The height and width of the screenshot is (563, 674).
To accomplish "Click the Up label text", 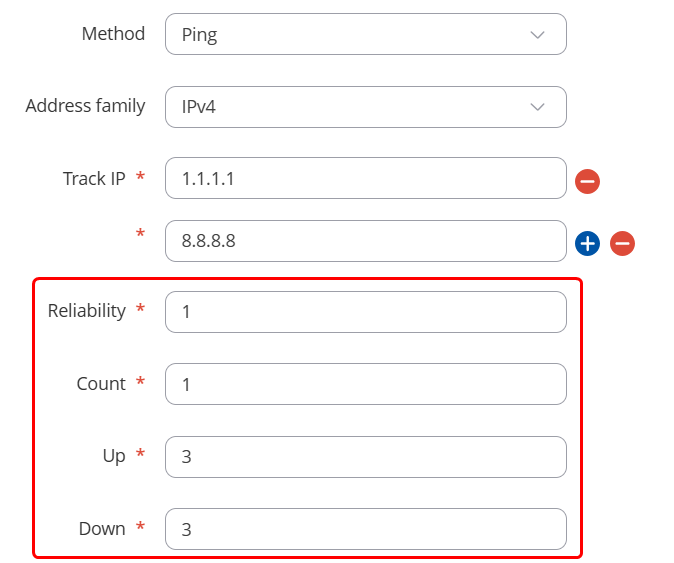I will coord(114,456).
